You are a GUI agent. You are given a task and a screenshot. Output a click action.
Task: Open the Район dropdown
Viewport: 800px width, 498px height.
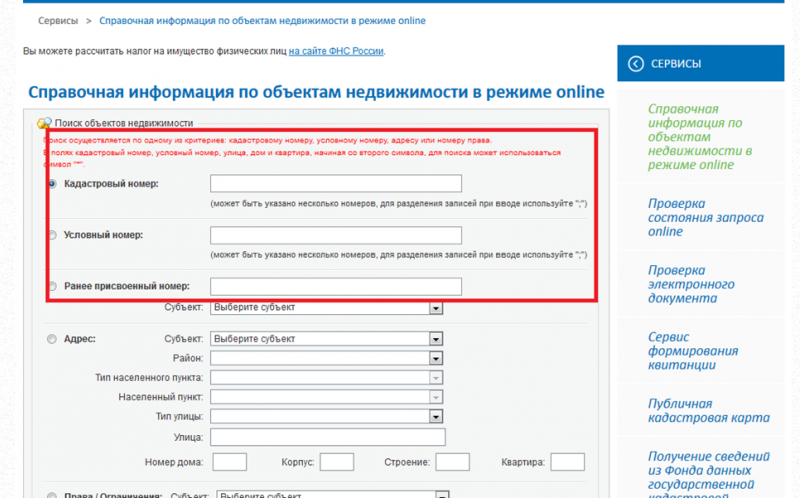tap(327, 358)
